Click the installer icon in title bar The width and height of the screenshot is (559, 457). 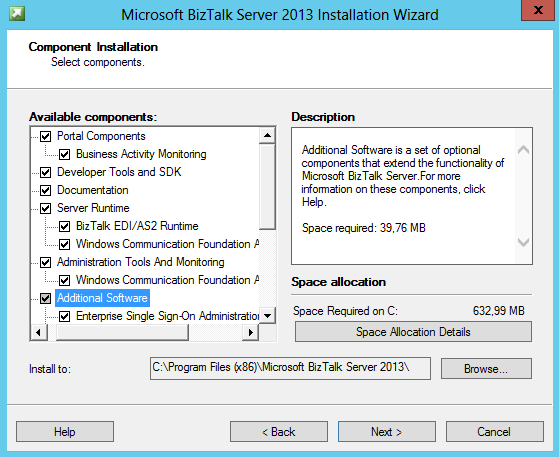tap(16, 14)
